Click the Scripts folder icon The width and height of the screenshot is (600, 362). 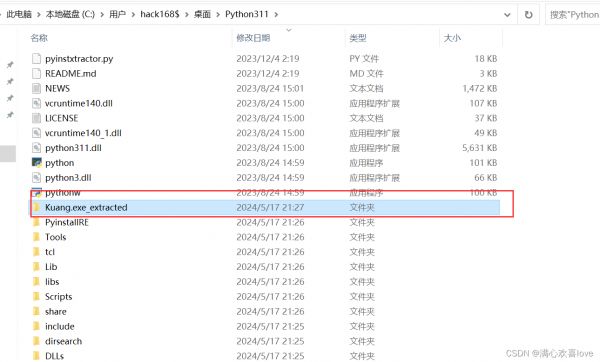(36, 297)
